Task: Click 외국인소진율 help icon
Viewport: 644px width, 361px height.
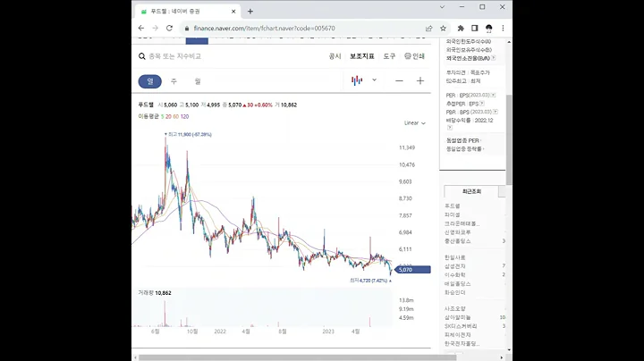Action: click(x=493, y=58)
